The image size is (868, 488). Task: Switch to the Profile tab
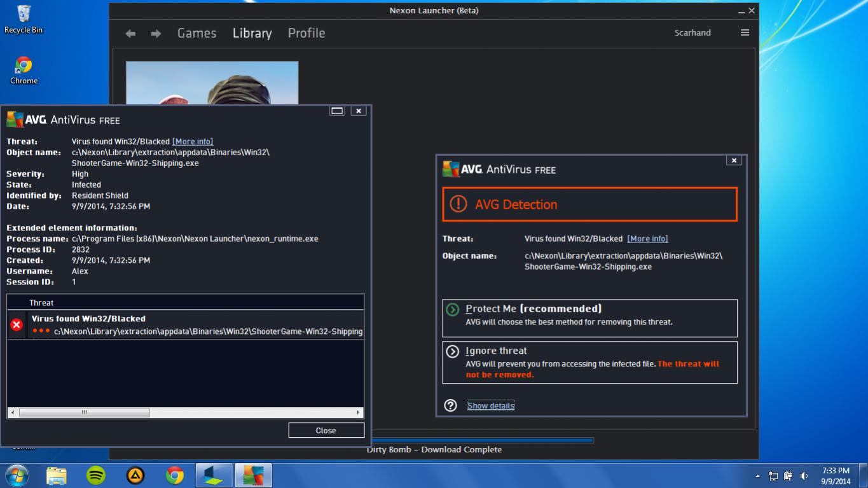pos(306,33)
